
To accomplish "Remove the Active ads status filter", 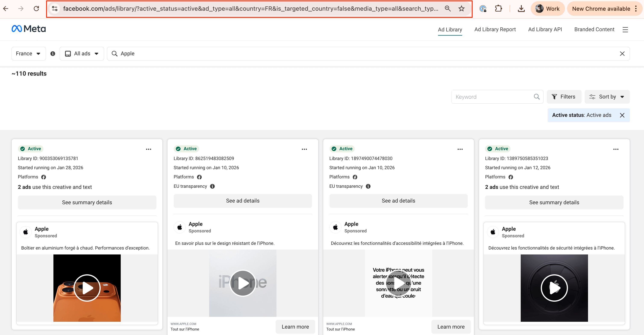I will tap(622, 115).
